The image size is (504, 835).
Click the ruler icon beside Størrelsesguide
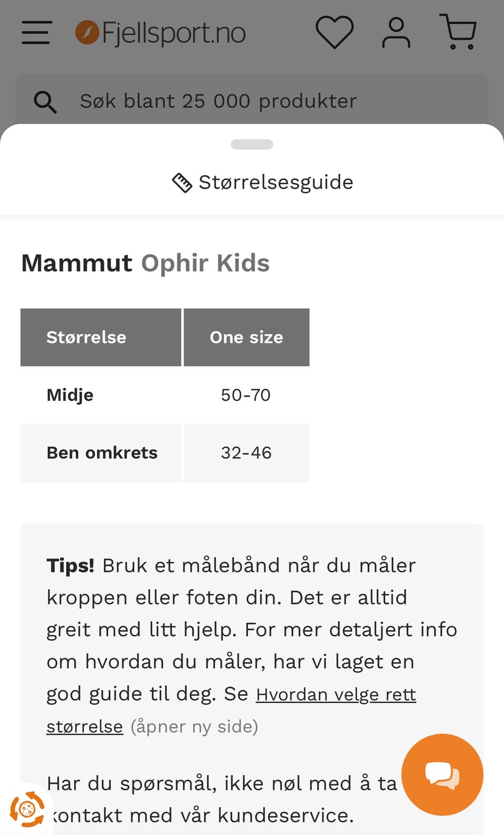[x=182, y=183]
